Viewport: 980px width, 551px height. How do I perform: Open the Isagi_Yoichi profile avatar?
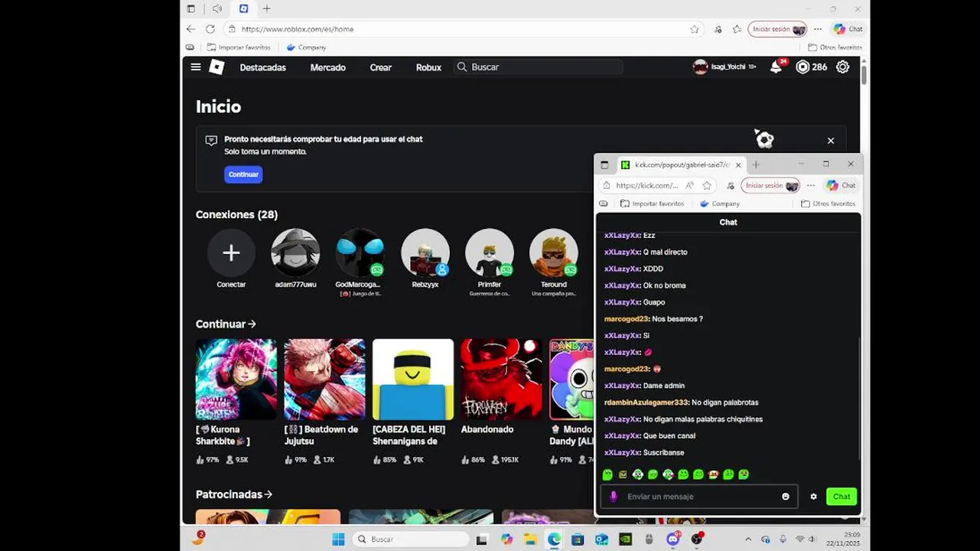click(x=700, y=67)
